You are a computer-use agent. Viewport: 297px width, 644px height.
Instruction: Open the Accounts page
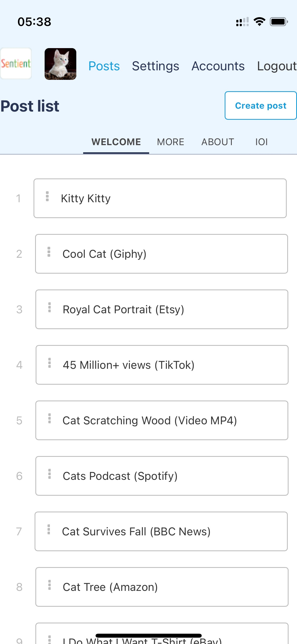coord(218,66)
